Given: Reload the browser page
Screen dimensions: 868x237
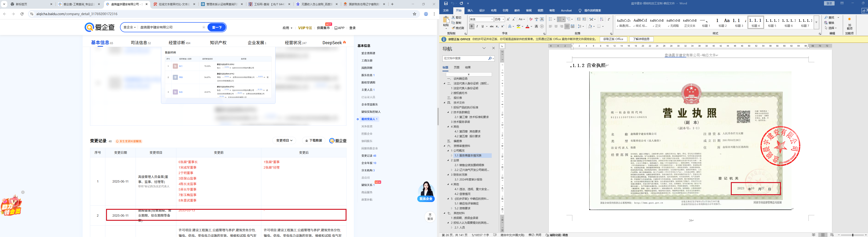Looking at the screenshot, I should pos(22,14).
